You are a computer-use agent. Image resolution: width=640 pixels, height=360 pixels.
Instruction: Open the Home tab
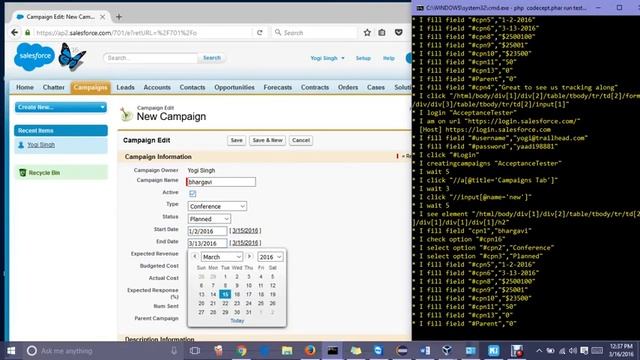point(24,87)
